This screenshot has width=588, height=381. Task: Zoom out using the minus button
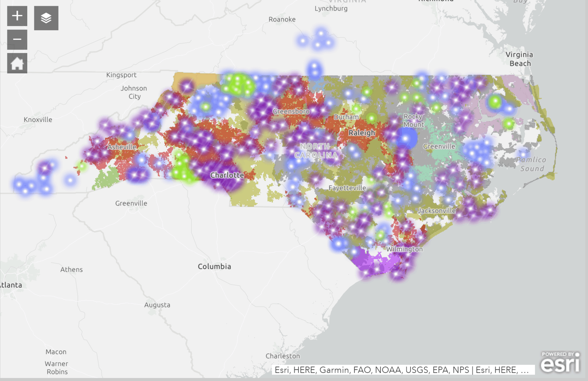point(17,39)
